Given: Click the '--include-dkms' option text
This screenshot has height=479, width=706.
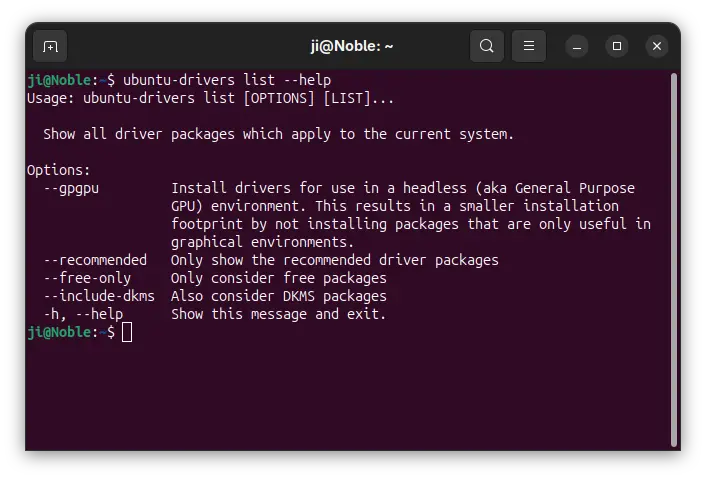Looking at the screenshot, I should (x=99, y=296).
